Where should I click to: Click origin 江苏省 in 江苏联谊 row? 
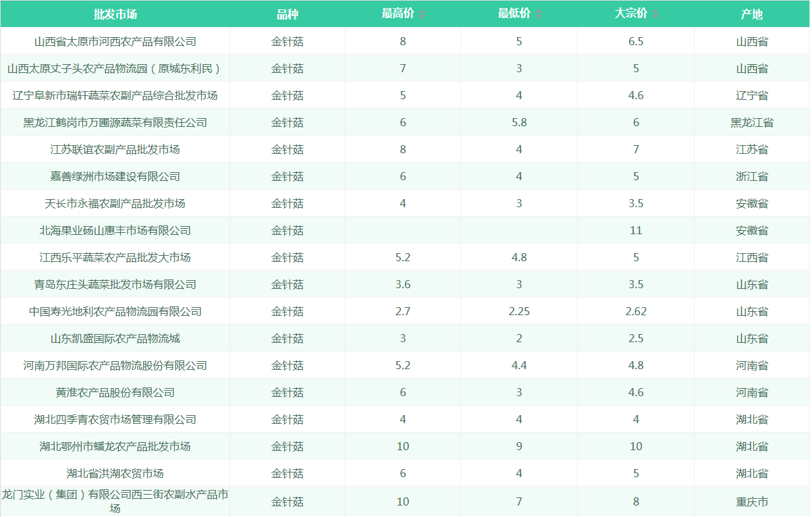click(752, 149)
